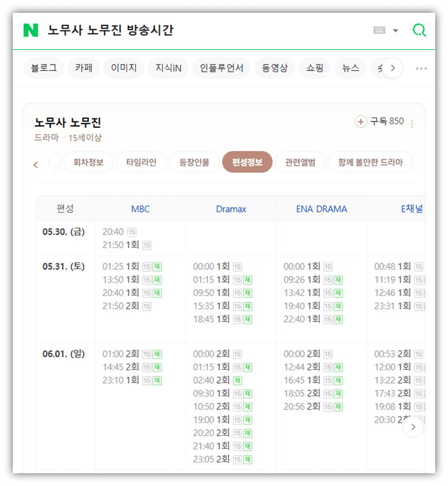Image resolution: width=448 pixels, height=486 pixels.
Task: Click Dramax 19:00 1회 entry
Action: pos(223,420)
